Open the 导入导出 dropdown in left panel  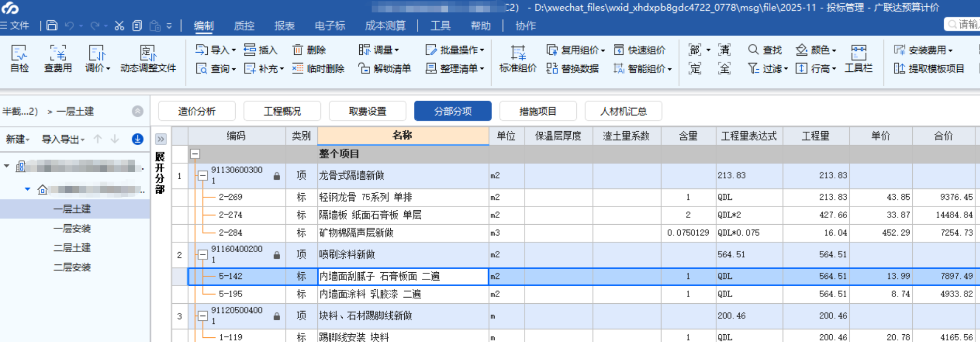click(x=63, y=139)
